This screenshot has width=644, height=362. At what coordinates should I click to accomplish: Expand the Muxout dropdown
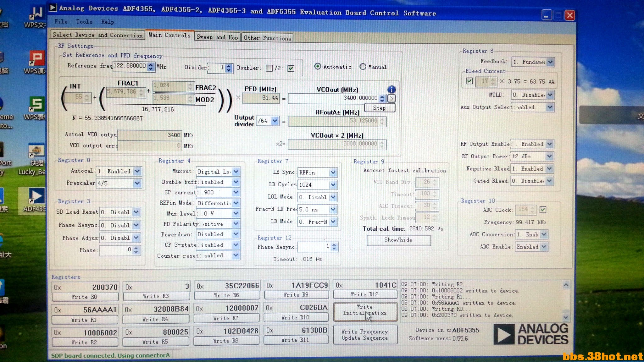pyautogui.click(x=236, y=172)
